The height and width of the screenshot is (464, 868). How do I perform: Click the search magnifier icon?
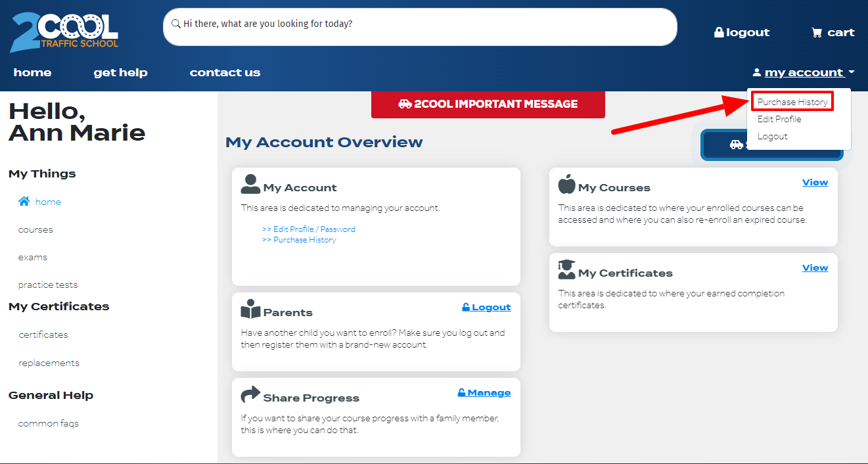(x=175, y=24)
